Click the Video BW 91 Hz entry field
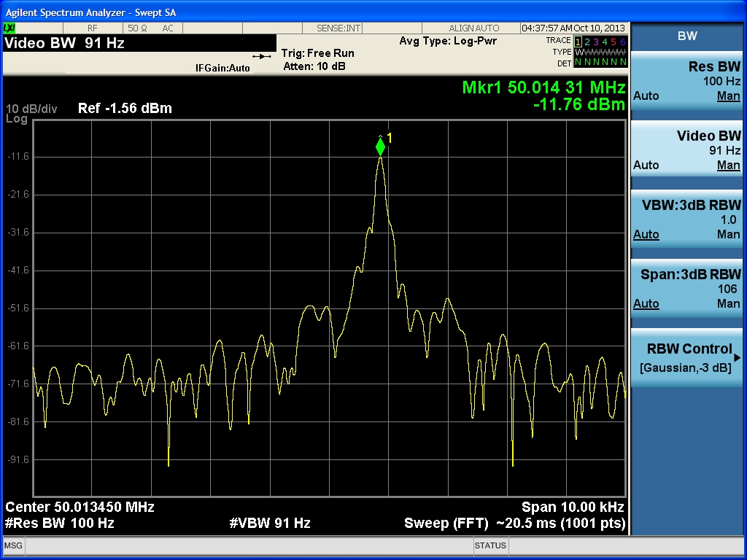 [139, 43]
